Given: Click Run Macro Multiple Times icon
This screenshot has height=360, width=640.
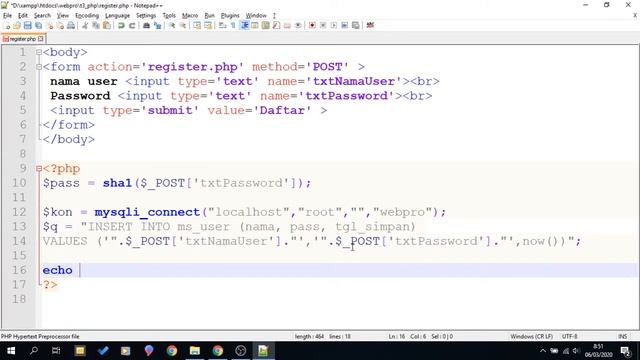Looking at the screenshot, I should click(x=344, y=26).
